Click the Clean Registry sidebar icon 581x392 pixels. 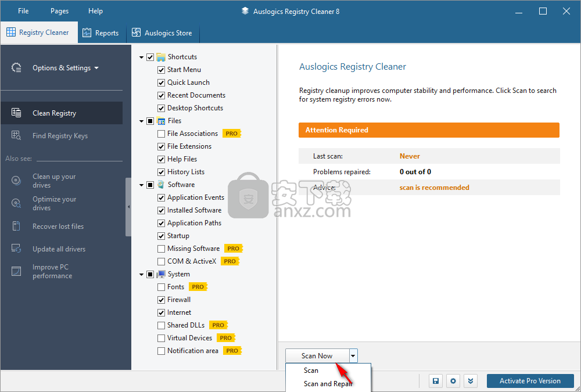16,113
